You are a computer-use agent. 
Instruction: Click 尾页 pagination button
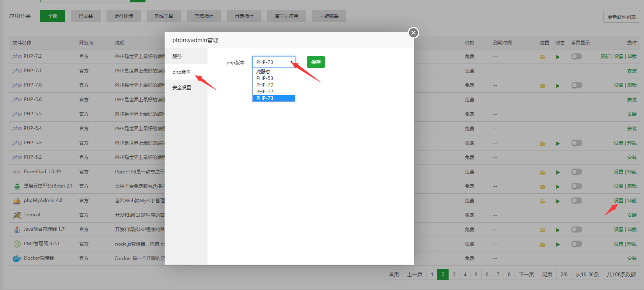(x=547, y=274)
